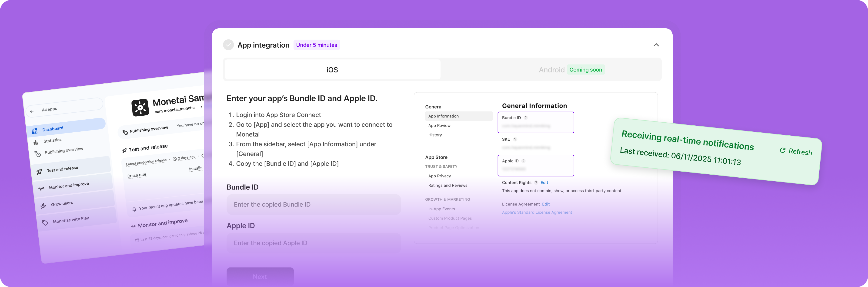
Task: Select App Privacy under Trust & Safety
Action: pyautogui.click(x=439, y=176)
